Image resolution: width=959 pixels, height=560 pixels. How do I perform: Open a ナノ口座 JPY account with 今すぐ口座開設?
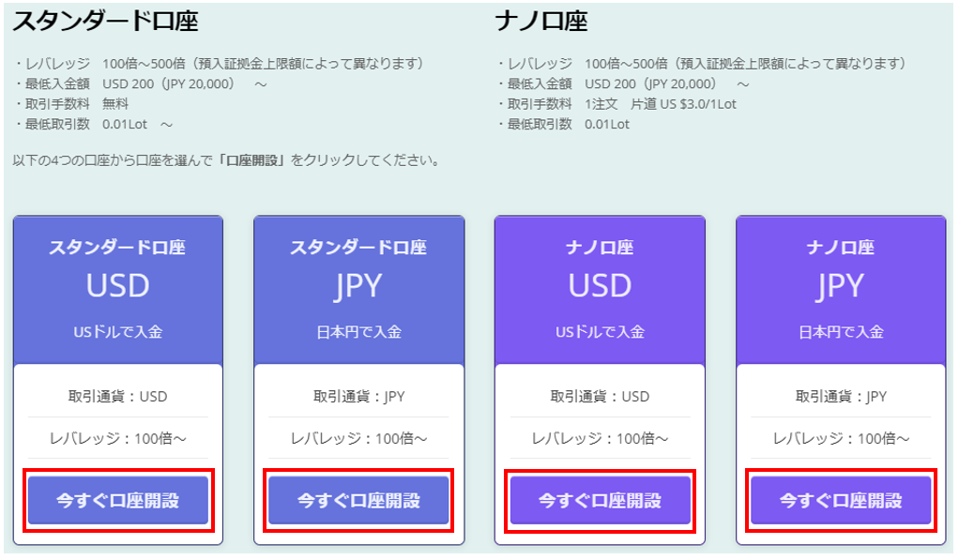(841, 500)
